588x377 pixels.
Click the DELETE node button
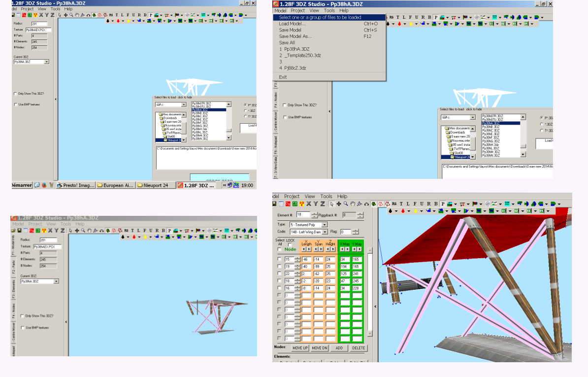coord(358,348)
